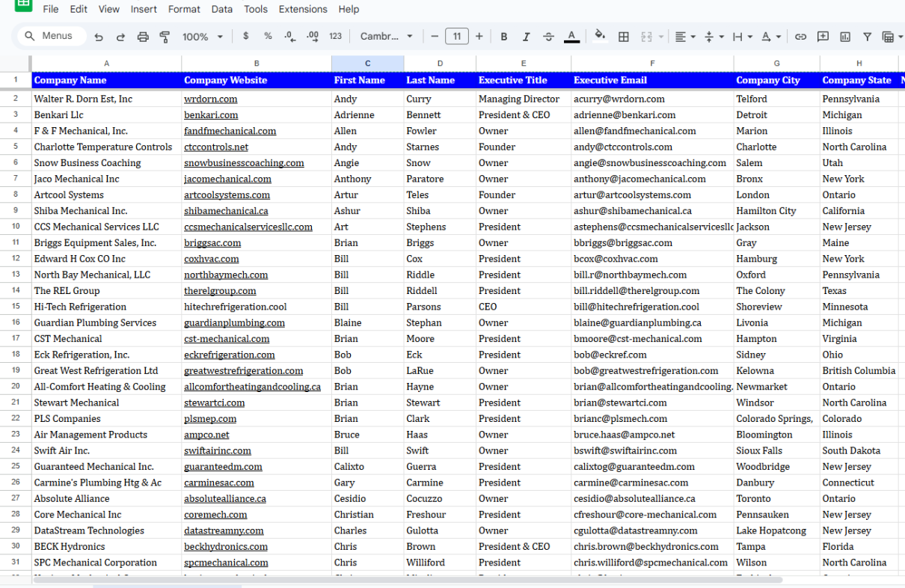The image size is (905, 588).
Task: Open the benkari.com link
Action: (x=211, y=114)
